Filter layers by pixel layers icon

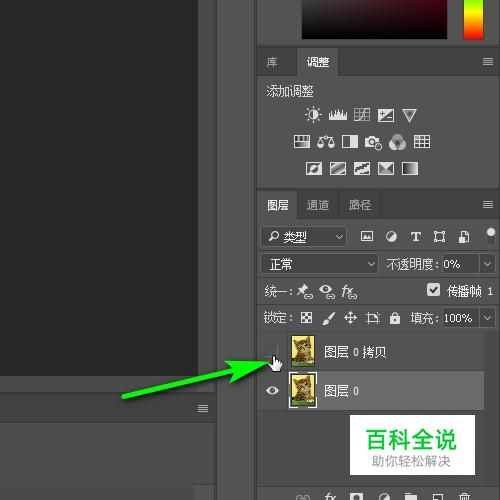[x=367, y=236]
